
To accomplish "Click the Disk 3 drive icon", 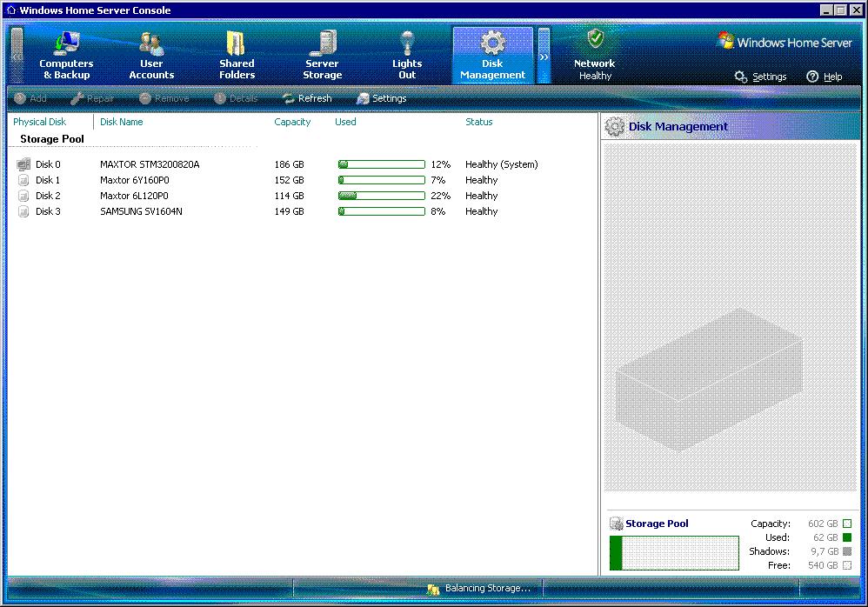I will pos(23,211).
